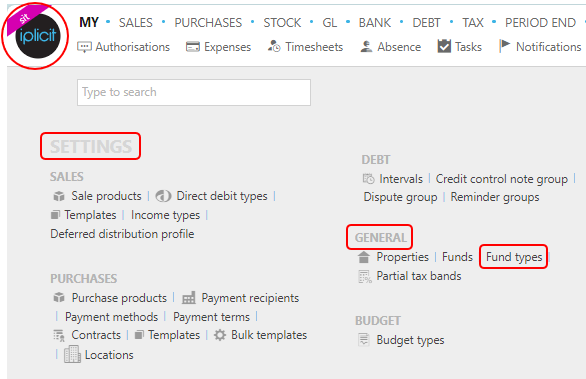The image size is (586, 379).
Task: Open the SALES menu
Action: click(x=136, y=23)
